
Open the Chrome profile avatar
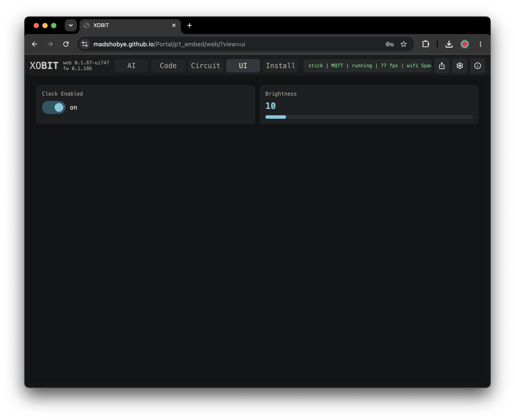[x=465, y=44]
